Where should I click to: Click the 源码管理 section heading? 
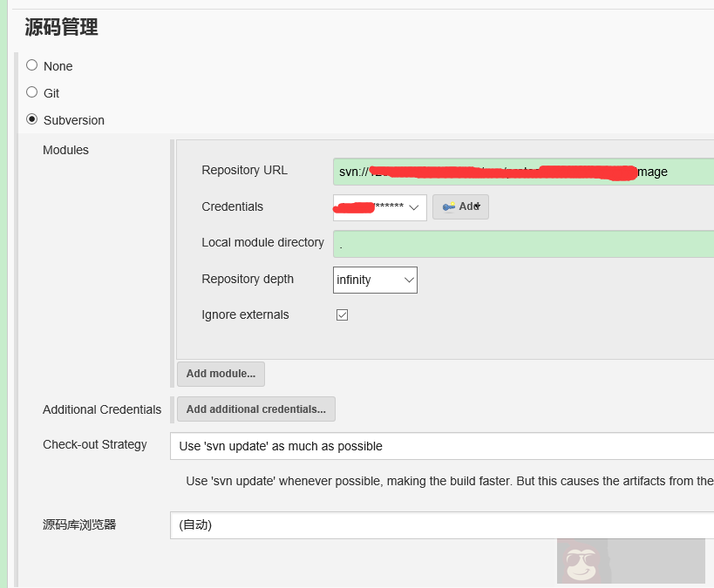point(61,27)
